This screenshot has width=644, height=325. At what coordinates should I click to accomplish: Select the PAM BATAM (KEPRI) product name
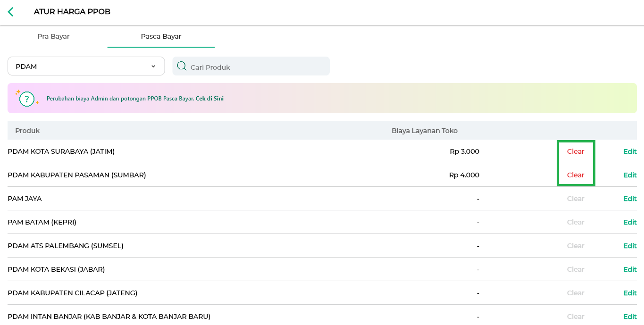(x=42, y=222)
